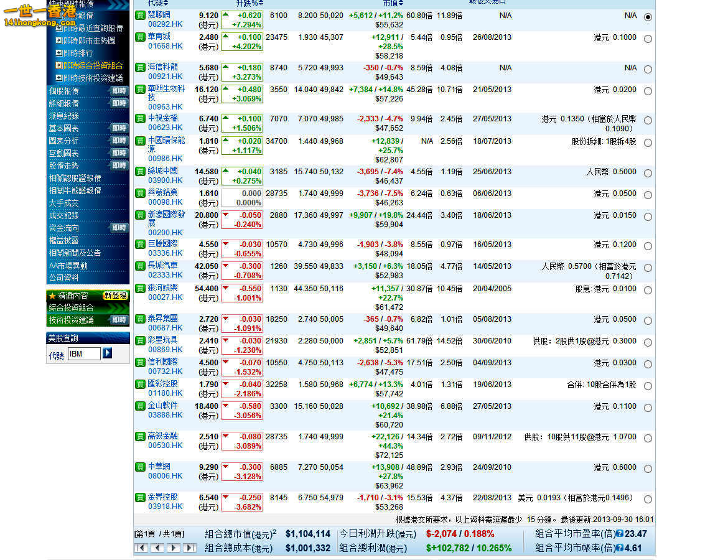Click the green buy icon beside 海信科龍
The image size is (728, 560).
[x=140, y=67]
